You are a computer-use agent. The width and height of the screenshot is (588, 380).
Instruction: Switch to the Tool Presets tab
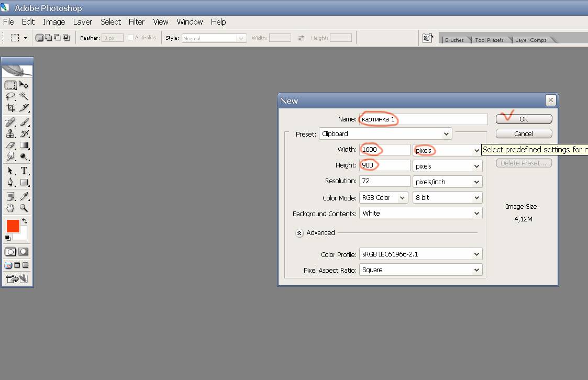click(489, 40)
